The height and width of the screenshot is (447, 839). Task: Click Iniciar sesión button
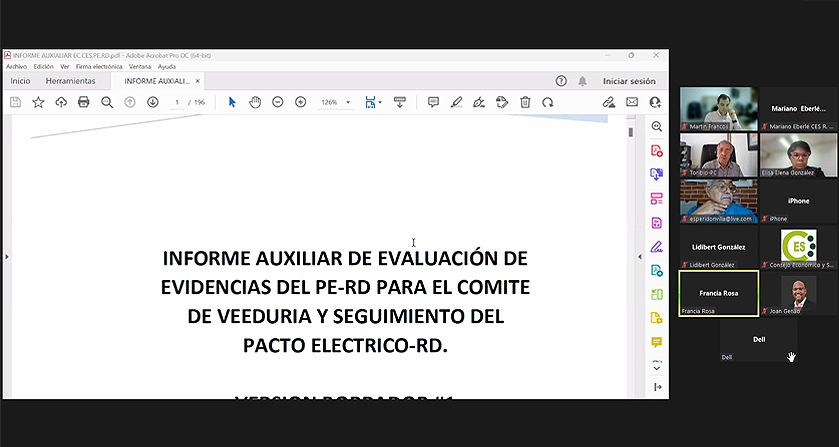pos(629,81)
